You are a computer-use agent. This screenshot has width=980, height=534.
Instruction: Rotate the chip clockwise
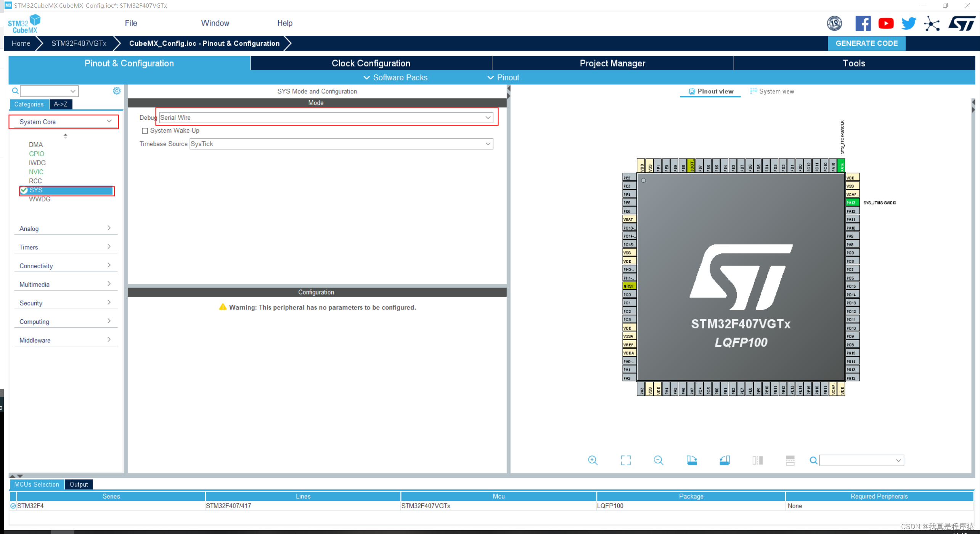[691, 460]
